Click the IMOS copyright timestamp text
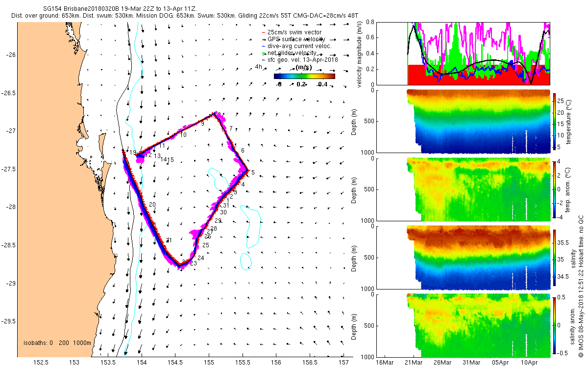 [581, 286]
